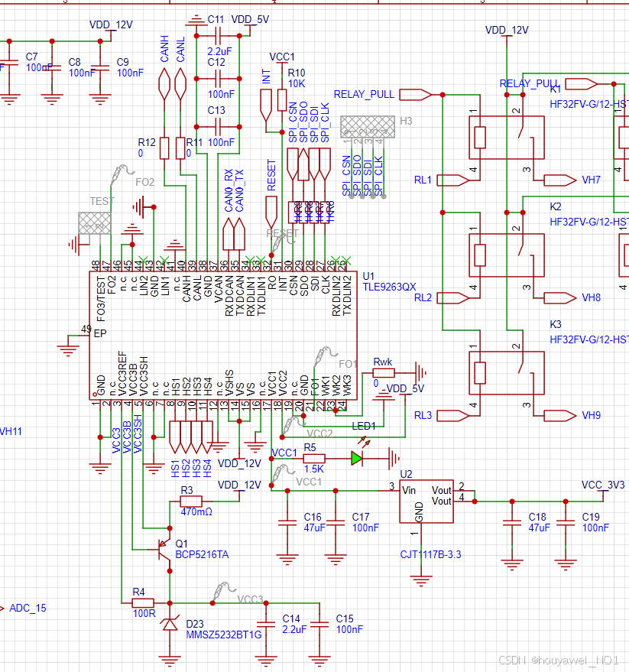Viewport: 629px width, 672px height.
Task: Click the FO3/TEST pin name in U1
Action: pos(101,298)
